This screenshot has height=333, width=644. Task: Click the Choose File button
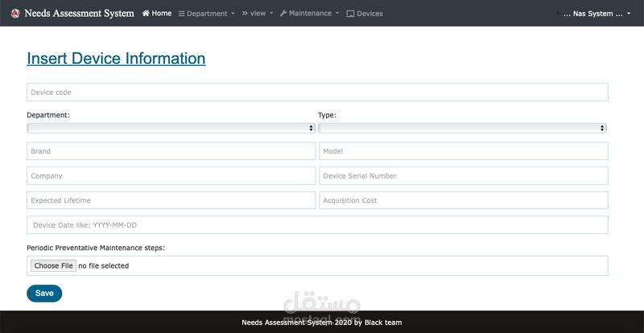click(x=53, y=265)
